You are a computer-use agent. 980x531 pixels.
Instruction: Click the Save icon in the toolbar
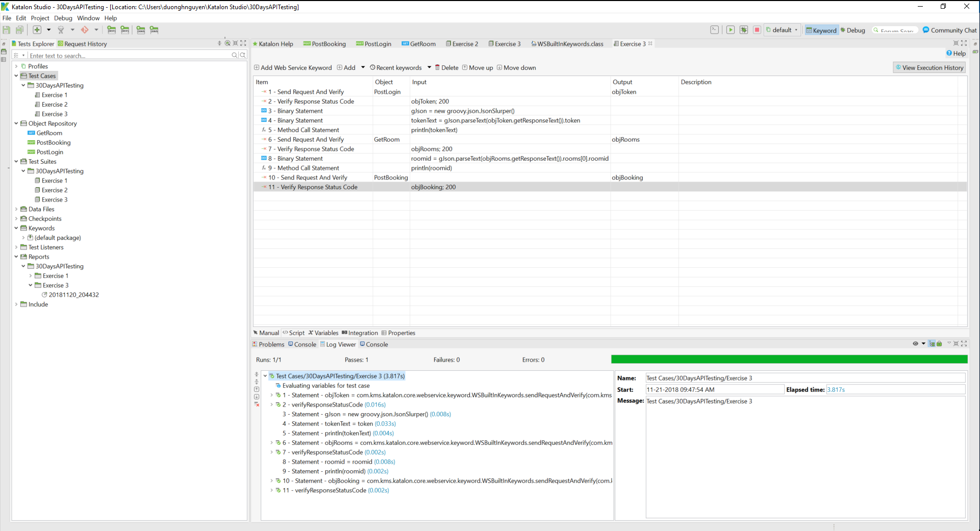point(7,30)
